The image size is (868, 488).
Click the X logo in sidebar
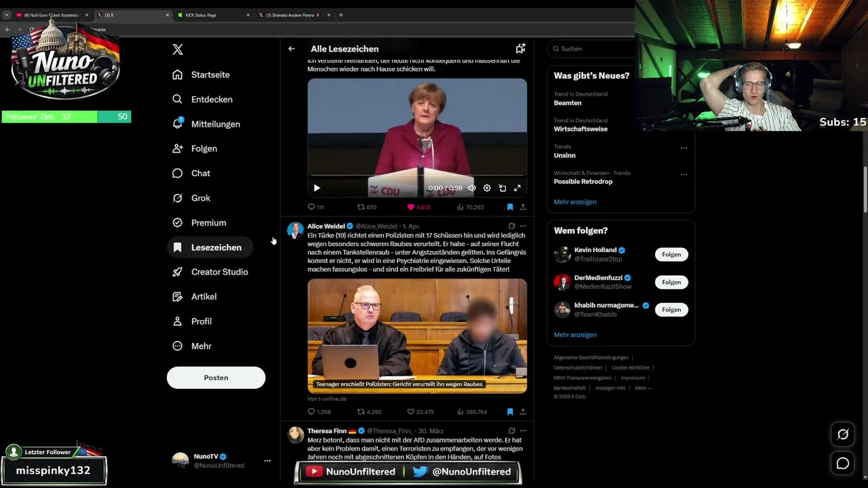(178, 49)
